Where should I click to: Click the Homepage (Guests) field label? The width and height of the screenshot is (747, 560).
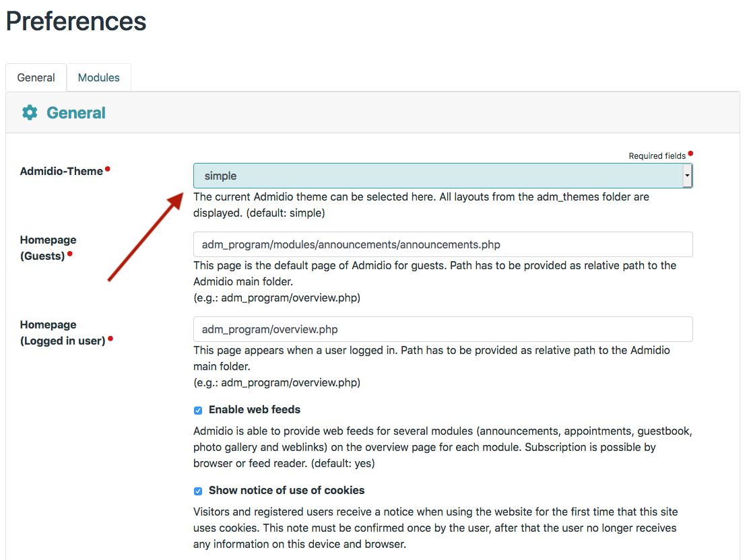(48, 247)
